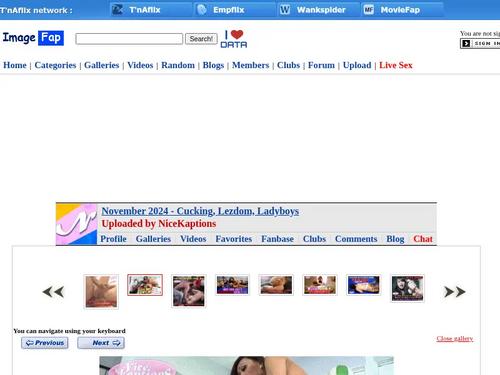Open the Members menu item
Viewport: 500px width, 375px height.
[x=251, y=65]
